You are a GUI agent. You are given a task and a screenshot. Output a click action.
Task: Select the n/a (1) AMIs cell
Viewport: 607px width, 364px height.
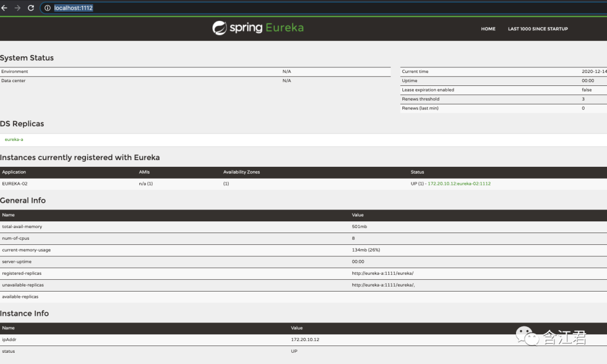(x=146, y=184)
